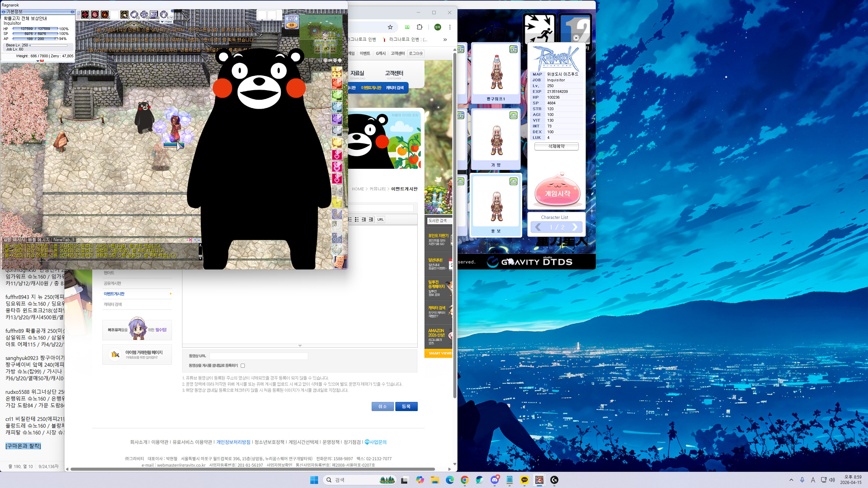This screenshot has width=868, height=488.
Task: Open 캐릭터 검색 in the blue menu
Action: [x=395, y=88]
